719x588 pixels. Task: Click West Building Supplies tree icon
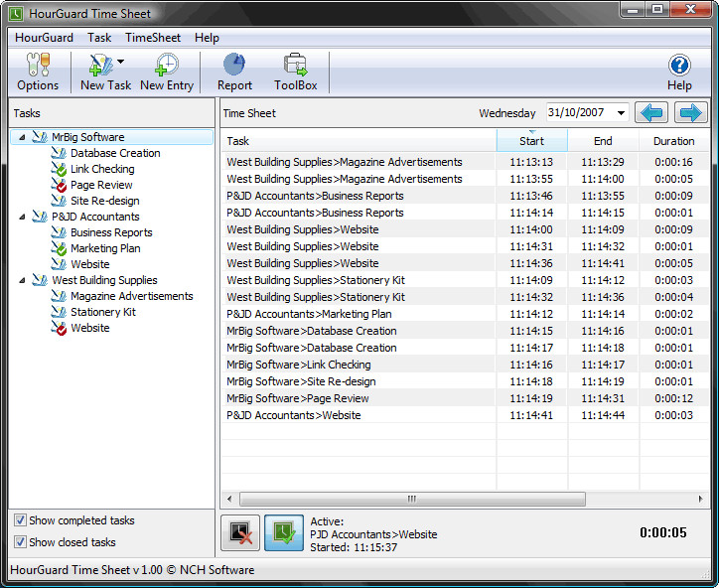pyautogui.click(x=40, y=280)
